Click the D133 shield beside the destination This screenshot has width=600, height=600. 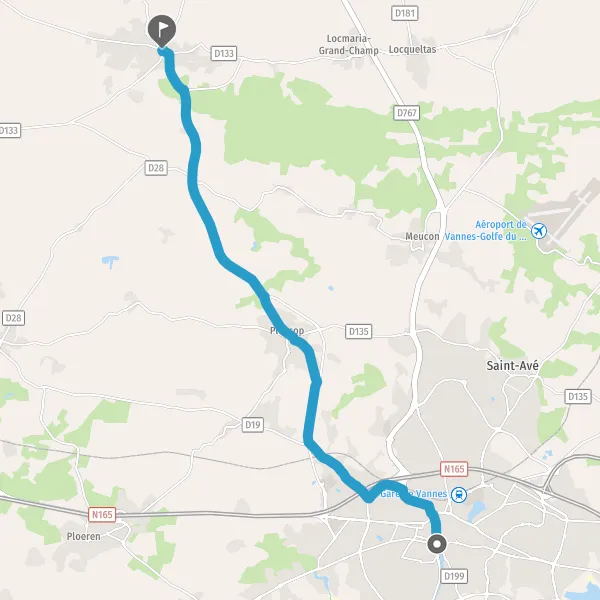click(224, 53)
